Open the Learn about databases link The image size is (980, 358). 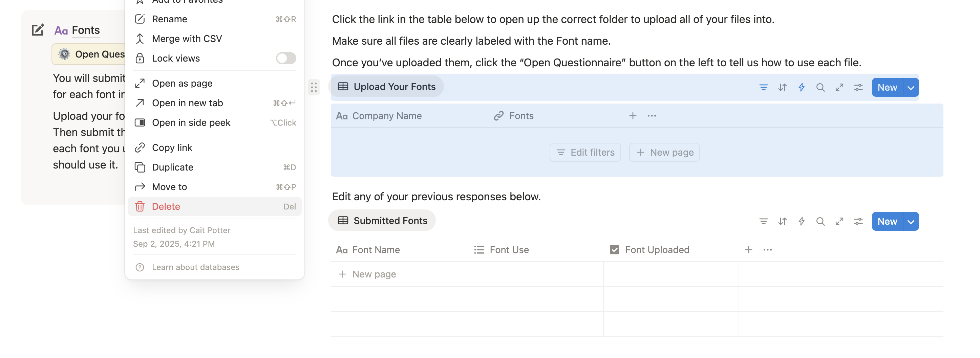tap(195, 267)
